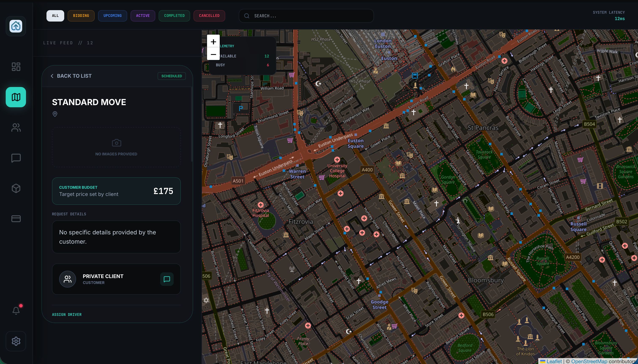Select the map view sidebar icon
Image resolution: width=638 pixels, height=364 pixels.
point(16,97)
